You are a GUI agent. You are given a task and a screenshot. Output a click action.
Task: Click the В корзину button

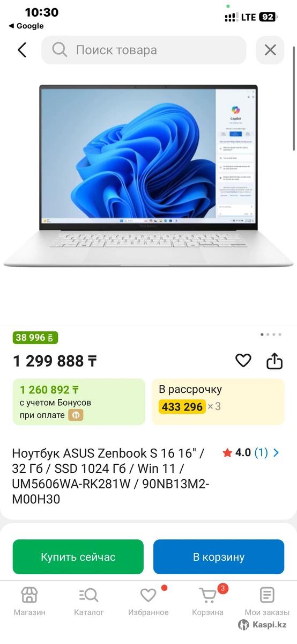coord(219,557)
